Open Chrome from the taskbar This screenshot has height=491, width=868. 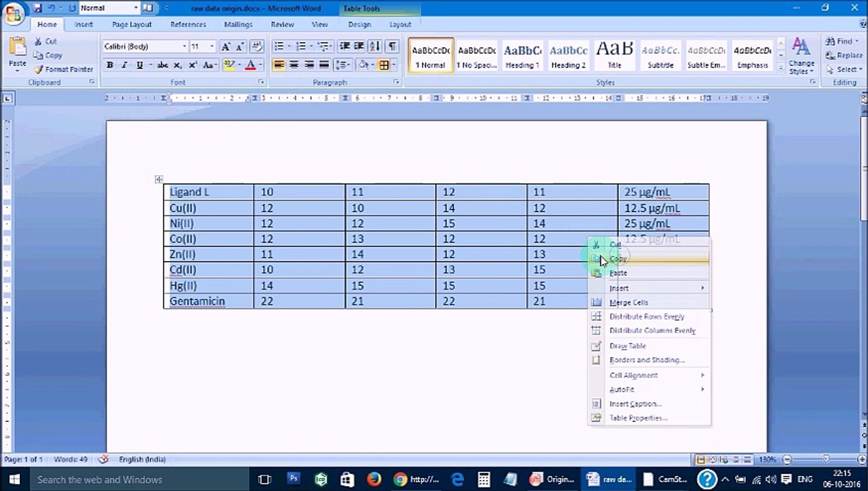coord(401,479)
